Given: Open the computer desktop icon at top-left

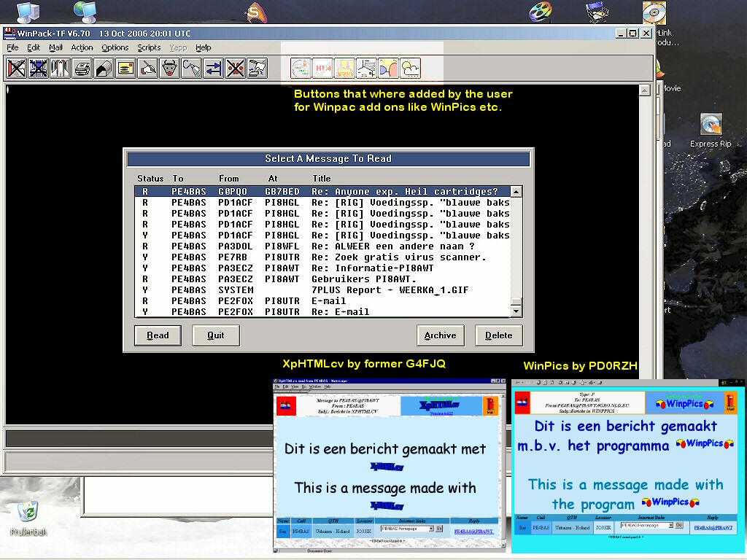Looking at the screenshot, I should point(28,12).
